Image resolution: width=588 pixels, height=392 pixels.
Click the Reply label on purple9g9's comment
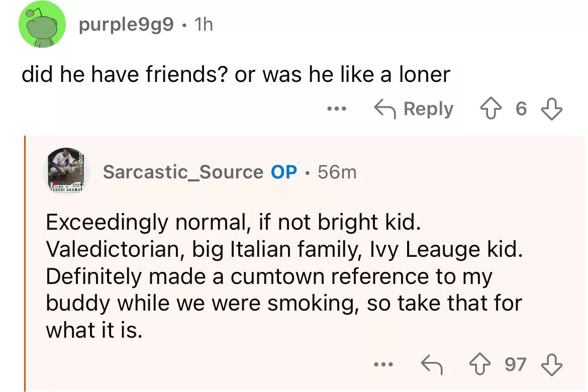pos(429,109)
